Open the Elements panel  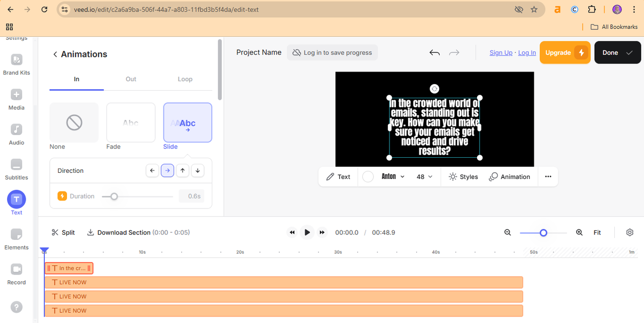[x=17, y=239]
